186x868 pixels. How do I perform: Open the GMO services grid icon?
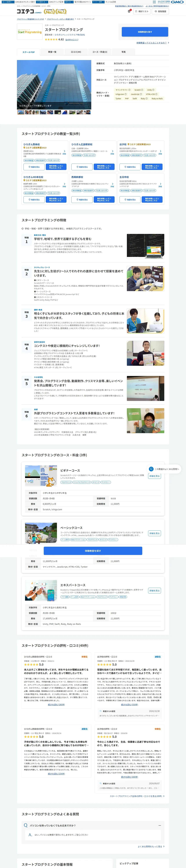[x=154, y=2]
